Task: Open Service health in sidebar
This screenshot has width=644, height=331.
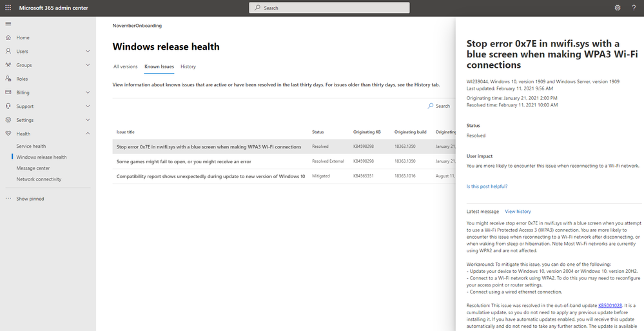Action: [x=31, y=146]
